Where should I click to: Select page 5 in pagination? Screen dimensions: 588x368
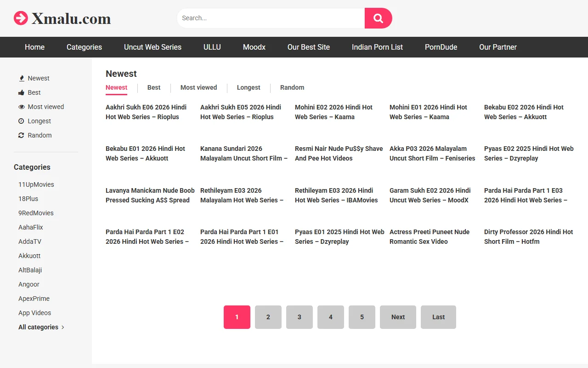(362, 317)
